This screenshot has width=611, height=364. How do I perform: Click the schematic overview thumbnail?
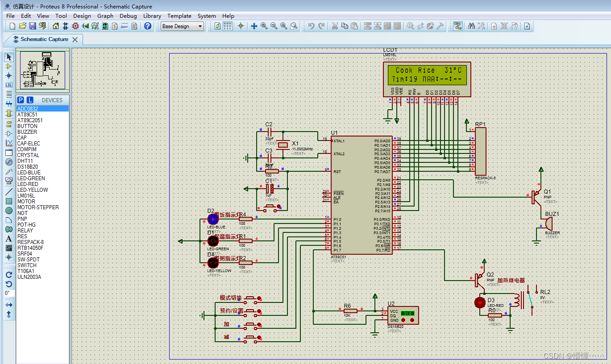pyautogui.click(x=43, y=70)
